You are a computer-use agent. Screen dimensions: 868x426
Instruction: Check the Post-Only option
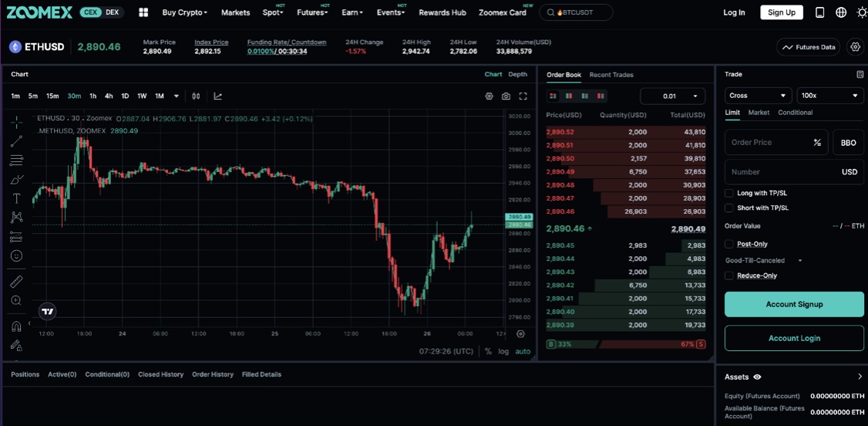coord(729,244)
